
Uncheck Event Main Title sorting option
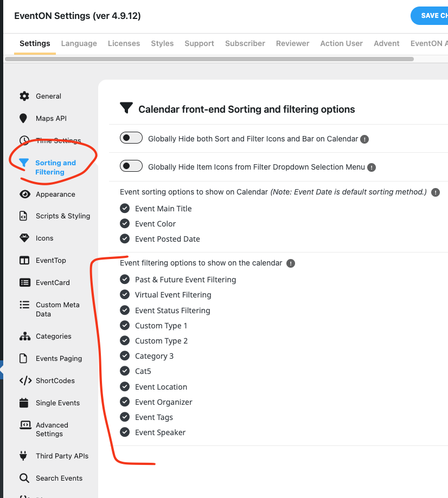coord(125,208)
